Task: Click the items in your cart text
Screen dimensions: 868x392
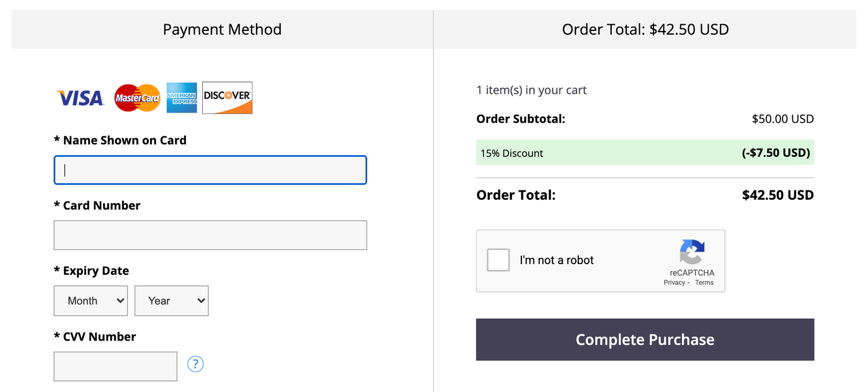Action: [x=531, y=90]
